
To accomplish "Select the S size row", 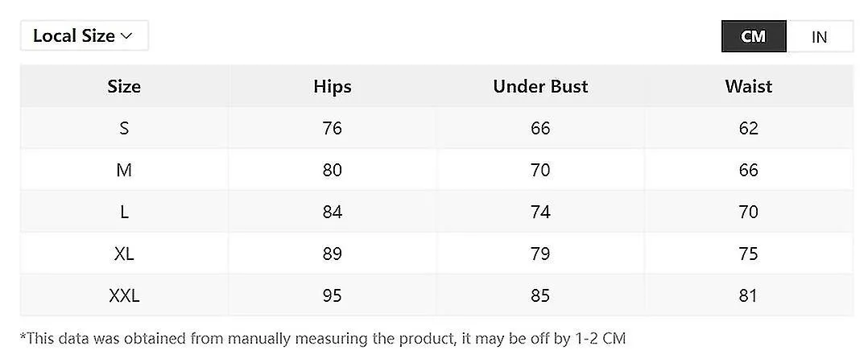I will coord(436,128).
